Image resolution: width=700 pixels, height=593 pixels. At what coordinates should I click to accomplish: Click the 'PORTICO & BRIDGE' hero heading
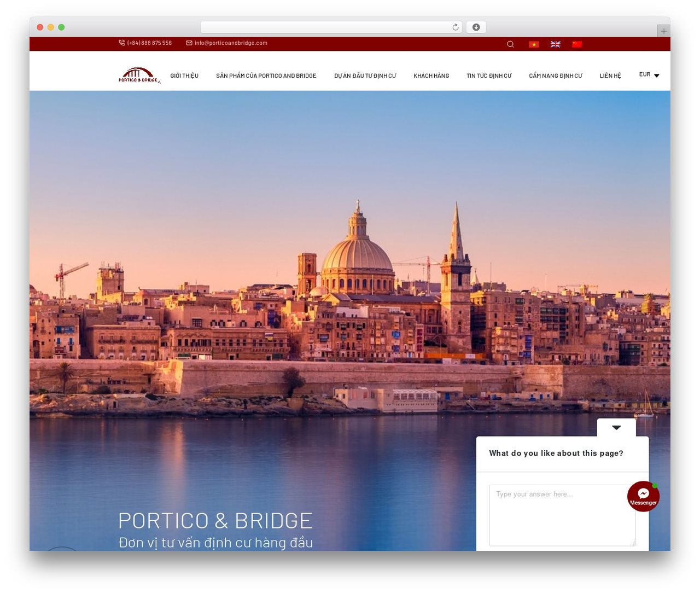coord(215,521)
